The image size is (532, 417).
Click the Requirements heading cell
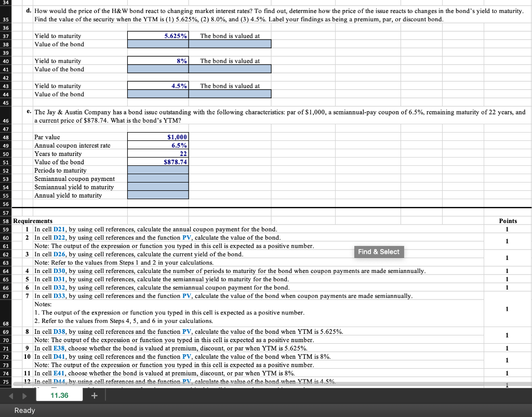(33, 221)
